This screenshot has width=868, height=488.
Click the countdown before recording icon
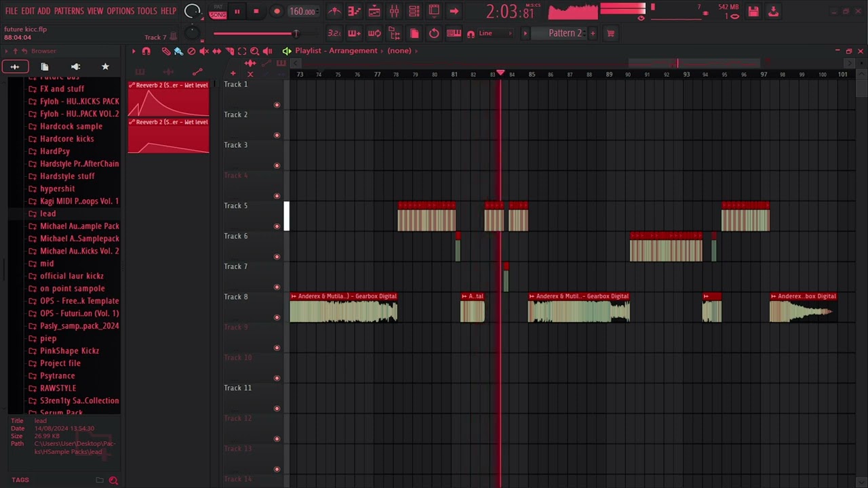334,33
